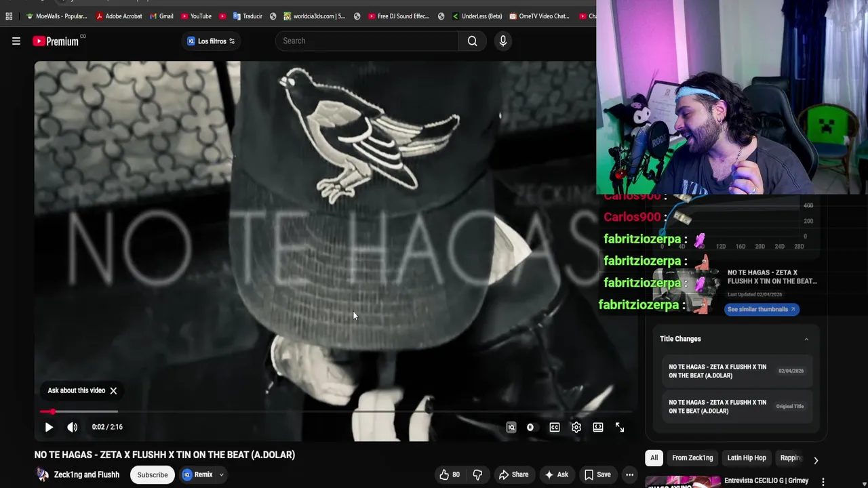Open the YouTube bookmark
This screenshot has width=868, height=488.
click(x=196, y=16)
